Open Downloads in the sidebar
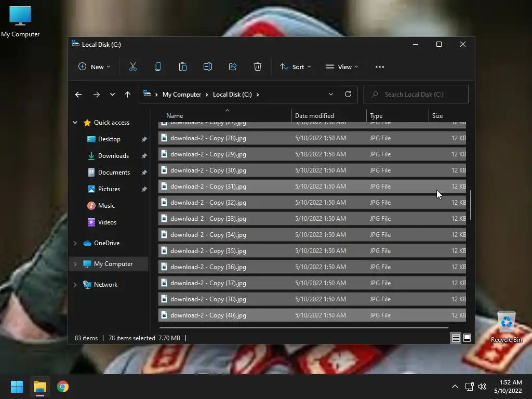This screenshot has width=532, height=399. [x=113, y=156]
